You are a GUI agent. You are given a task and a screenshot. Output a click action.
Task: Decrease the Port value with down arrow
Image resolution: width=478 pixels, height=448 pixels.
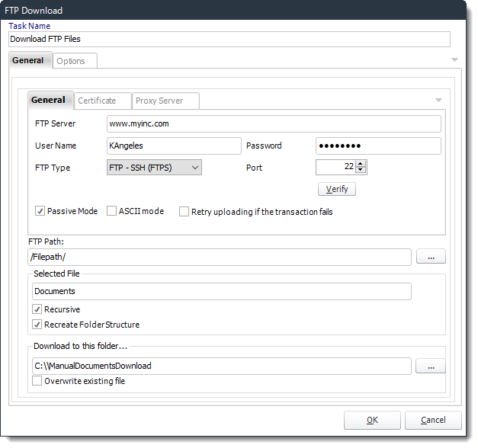pyautogui.click(x=361, y=170)
